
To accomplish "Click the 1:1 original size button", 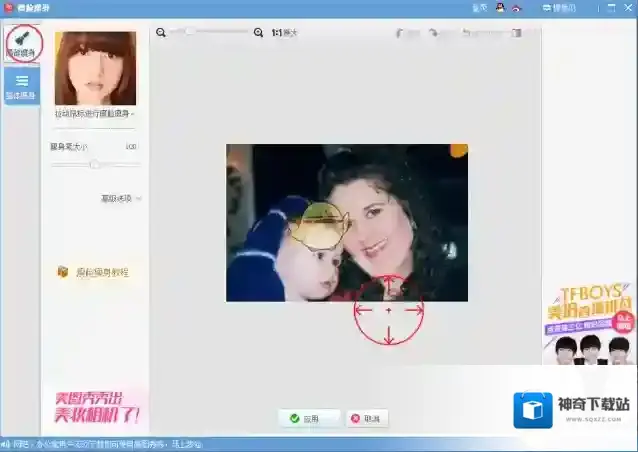I will point(284,33).
